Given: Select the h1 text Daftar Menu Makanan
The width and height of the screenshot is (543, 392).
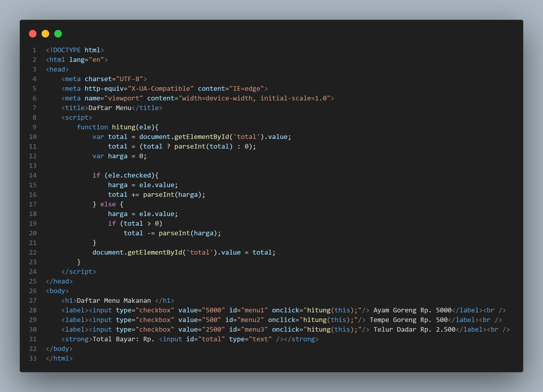Looking at the screenshot, I should [x=114, y=300].
